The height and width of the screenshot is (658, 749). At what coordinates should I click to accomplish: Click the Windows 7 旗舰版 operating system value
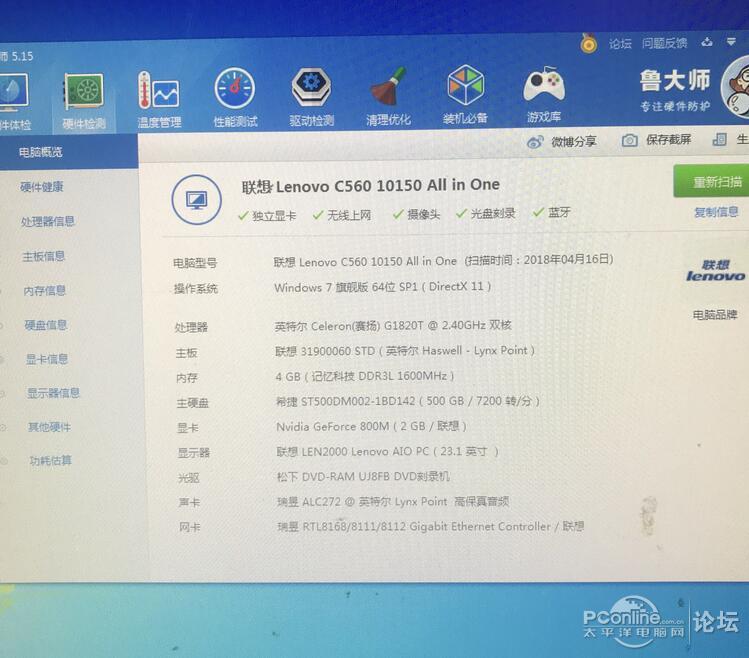(383, 287)
